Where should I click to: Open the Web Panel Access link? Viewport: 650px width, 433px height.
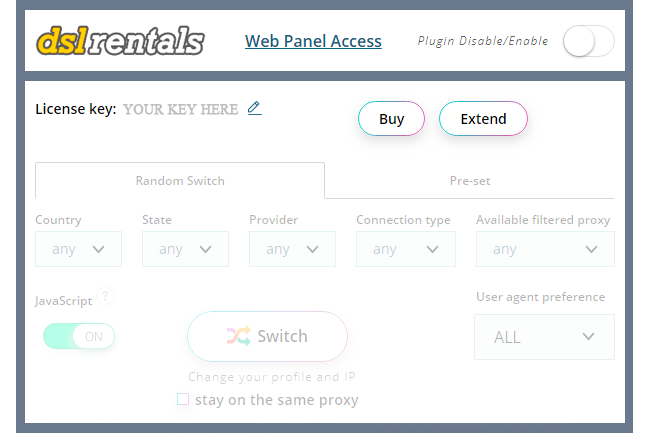click(313, 41)
